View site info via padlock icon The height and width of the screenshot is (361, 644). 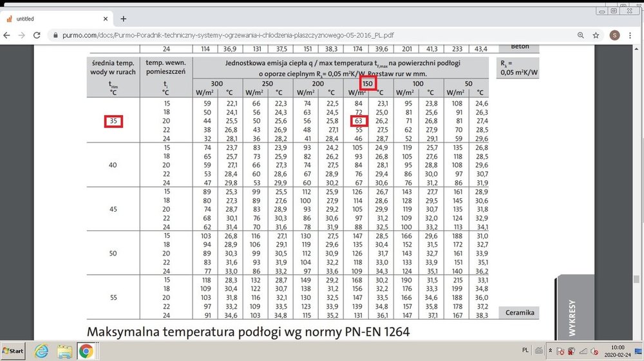pos(55,35)
